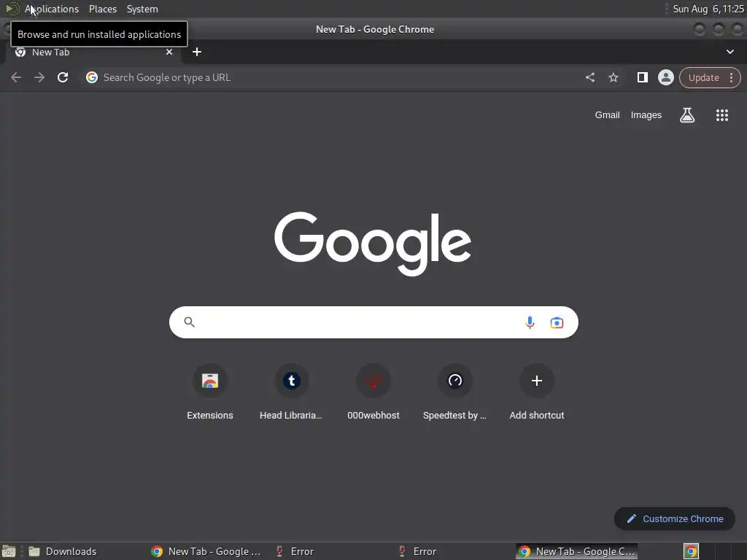Open the Images link
Viewport: 747px width, 560px height.
click(646, 114)
